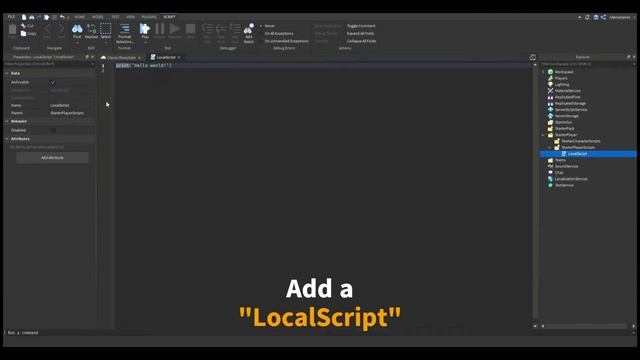Select ReplicatedStorage in the Explorer
Screen dimensions: 640x360
pos(570,104)
